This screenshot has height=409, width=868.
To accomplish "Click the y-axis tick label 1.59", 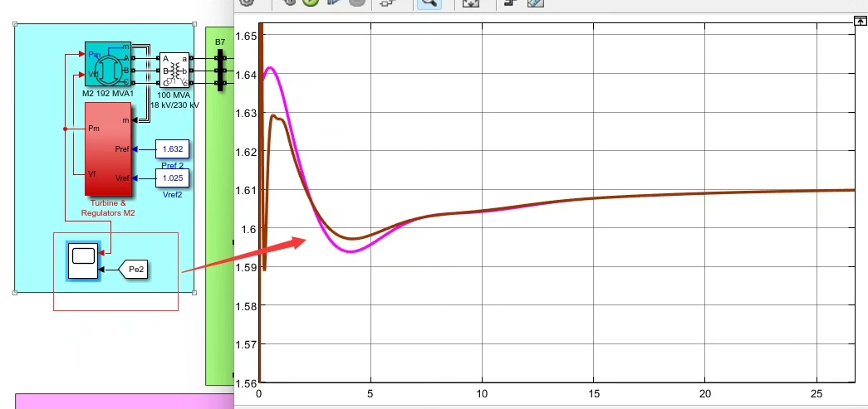I will [246, 267].
